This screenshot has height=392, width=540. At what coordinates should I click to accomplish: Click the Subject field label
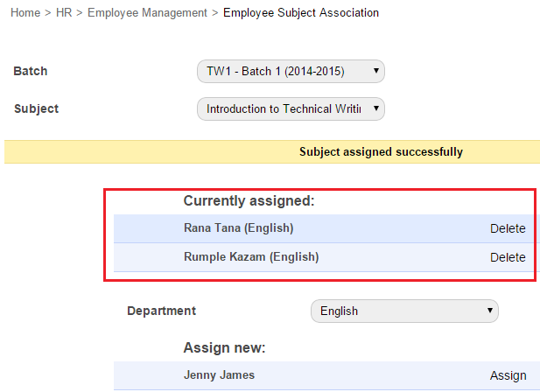pyautogui.click(x=37, y=108)
